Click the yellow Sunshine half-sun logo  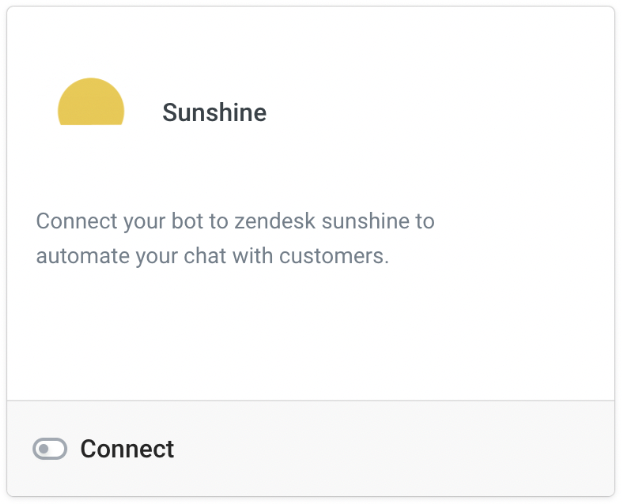[x=91, y=102]
